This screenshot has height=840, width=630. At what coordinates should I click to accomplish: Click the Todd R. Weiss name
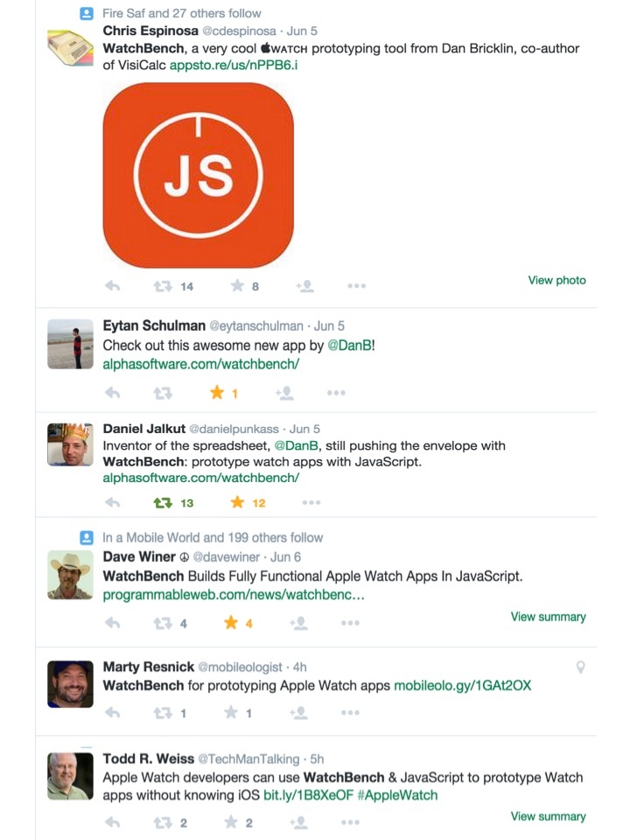pyautogui.click(x=149, y=759)
